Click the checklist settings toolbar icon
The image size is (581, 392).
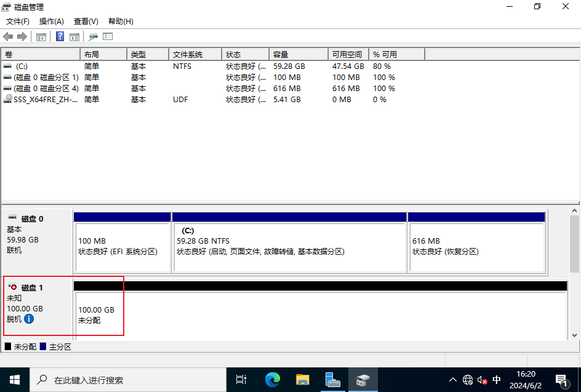[108, 37]
